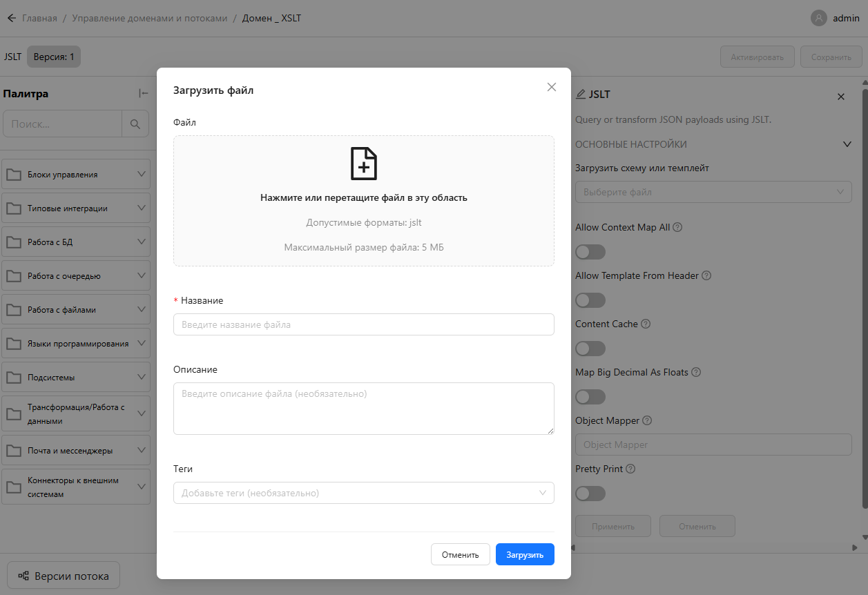Expand the Работа с БД palette group
This screenshot has width=868, height=595.
[76, 242]
